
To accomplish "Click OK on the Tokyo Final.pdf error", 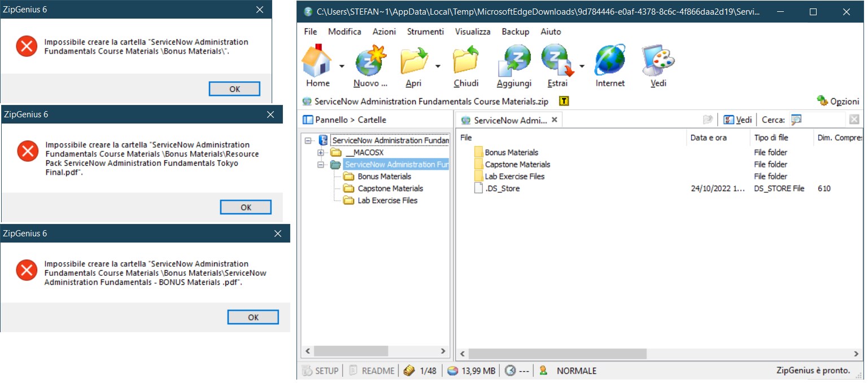I will (x=246, y=207).
